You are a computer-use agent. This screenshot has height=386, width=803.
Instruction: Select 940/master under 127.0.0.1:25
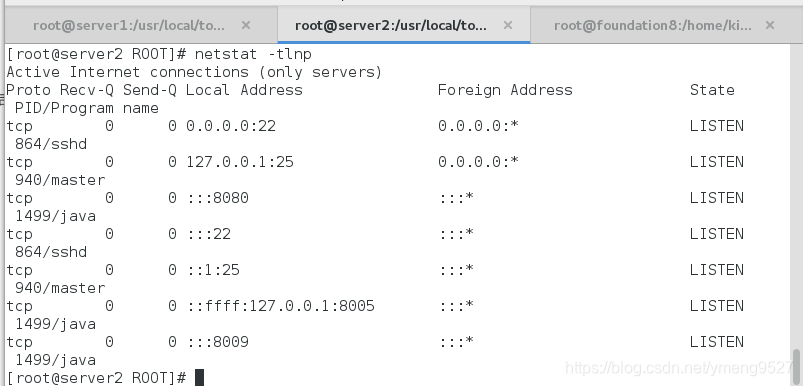coord(59,180)
